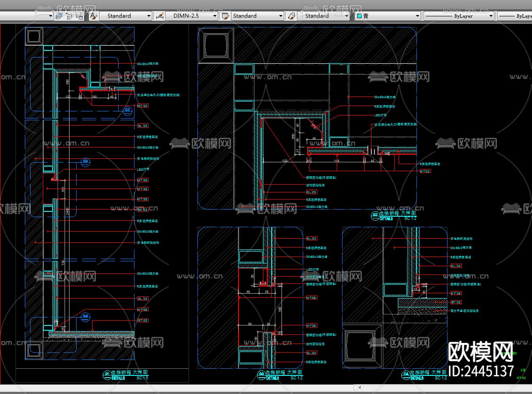Click the first layer tool icon

[58, 16]
